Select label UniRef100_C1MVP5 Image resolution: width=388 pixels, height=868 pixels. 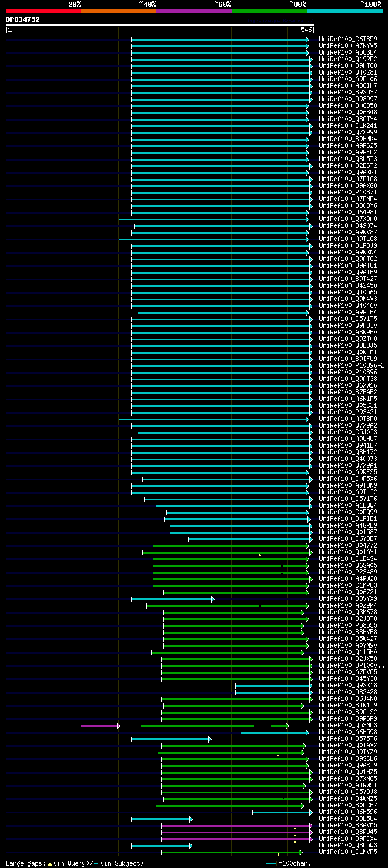point(348,852)
